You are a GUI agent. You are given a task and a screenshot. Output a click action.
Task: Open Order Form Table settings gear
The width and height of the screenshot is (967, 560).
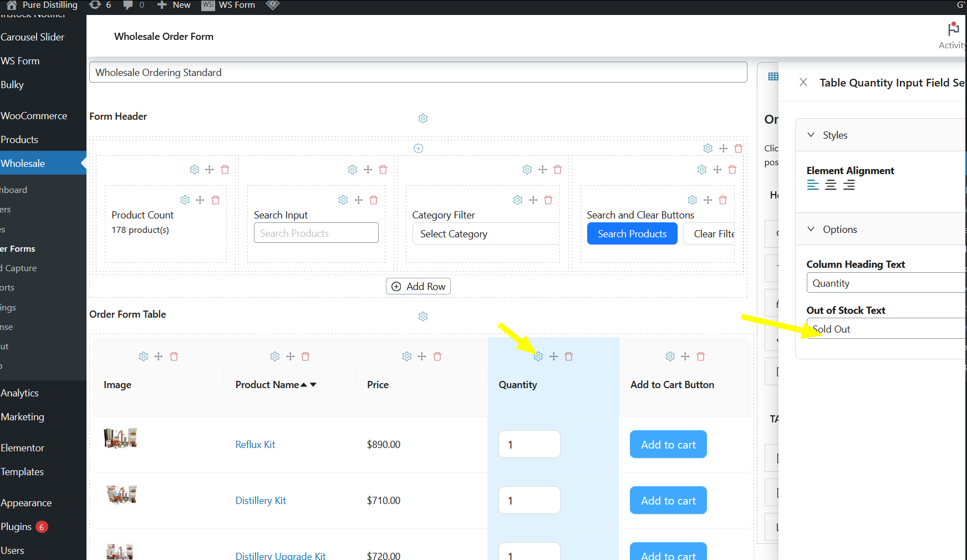[423, 317]
